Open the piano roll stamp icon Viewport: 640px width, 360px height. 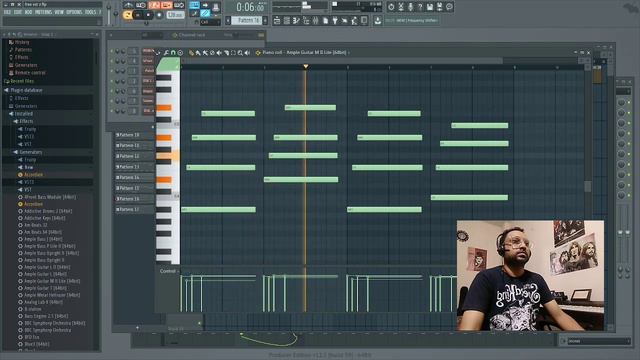180,53
